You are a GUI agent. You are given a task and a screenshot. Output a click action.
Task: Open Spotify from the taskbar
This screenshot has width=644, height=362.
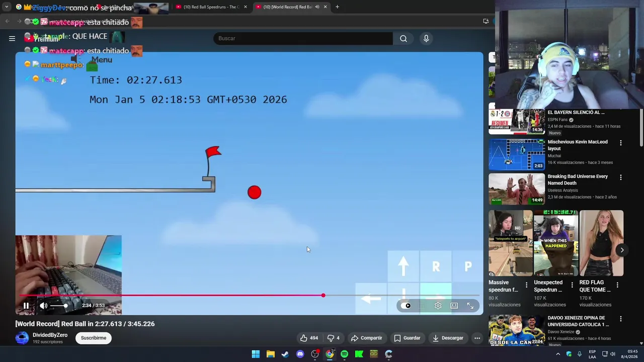[x=344, y=354]
